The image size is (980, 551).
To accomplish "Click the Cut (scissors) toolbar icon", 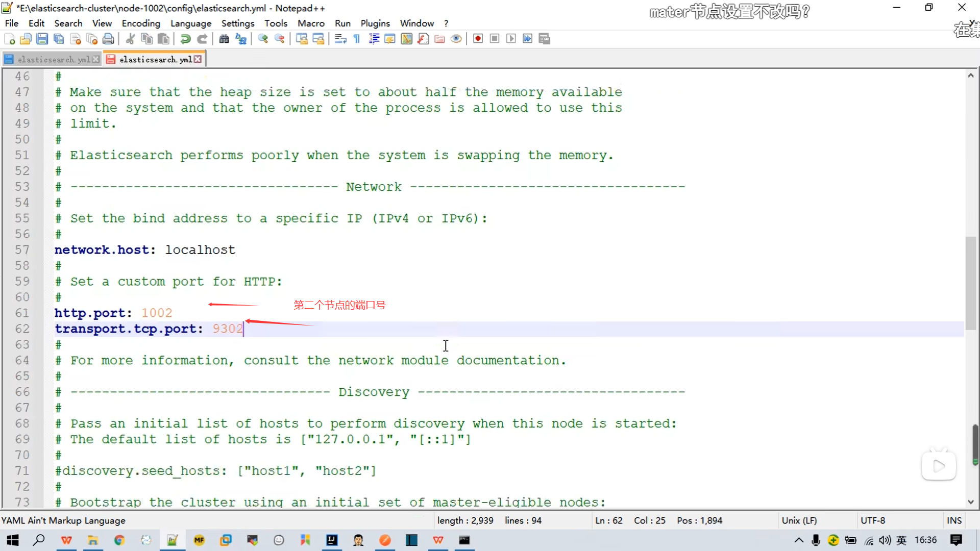I will [x=130, y=39].
